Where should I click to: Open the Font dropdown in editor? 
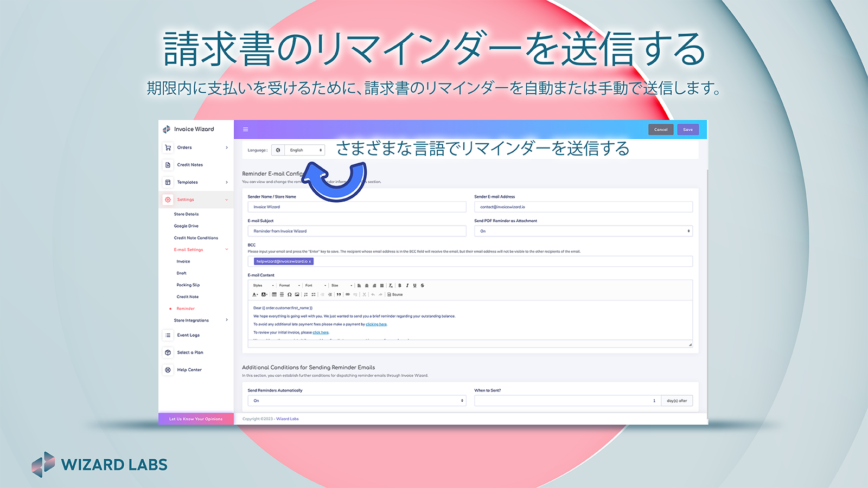click(x=316, y=285)
